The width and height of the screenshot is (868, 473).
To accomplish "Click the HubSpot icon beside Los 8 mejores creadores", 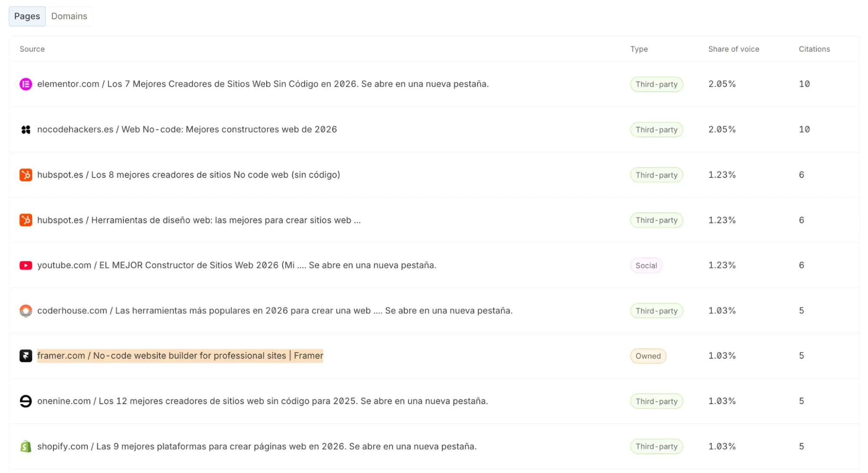I will tap(26, 175).
